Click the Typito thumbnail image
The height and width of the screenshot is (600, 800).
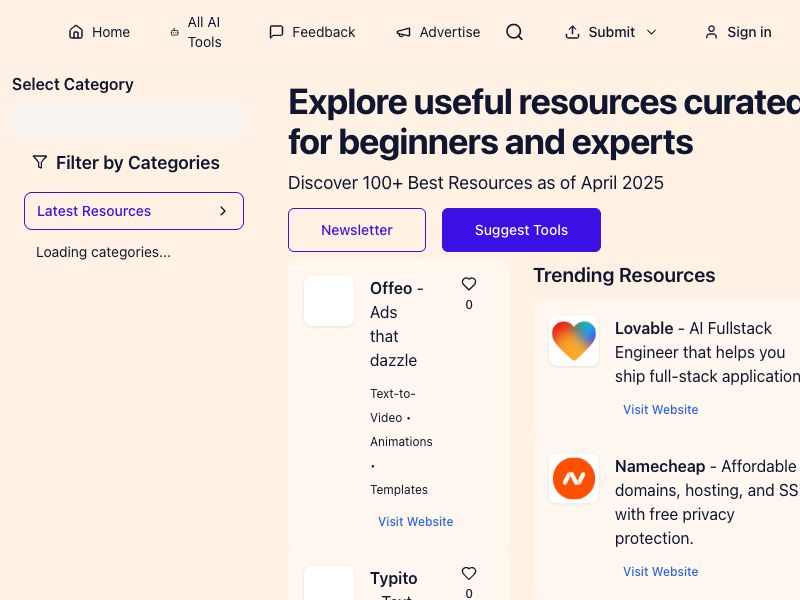tap(329, 583)
